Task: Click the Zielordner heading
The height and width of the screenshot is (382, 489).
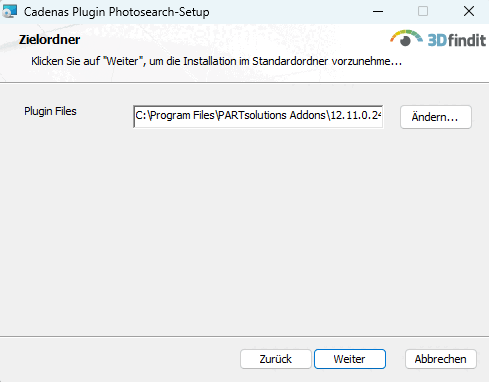Action: coord(49,40)
